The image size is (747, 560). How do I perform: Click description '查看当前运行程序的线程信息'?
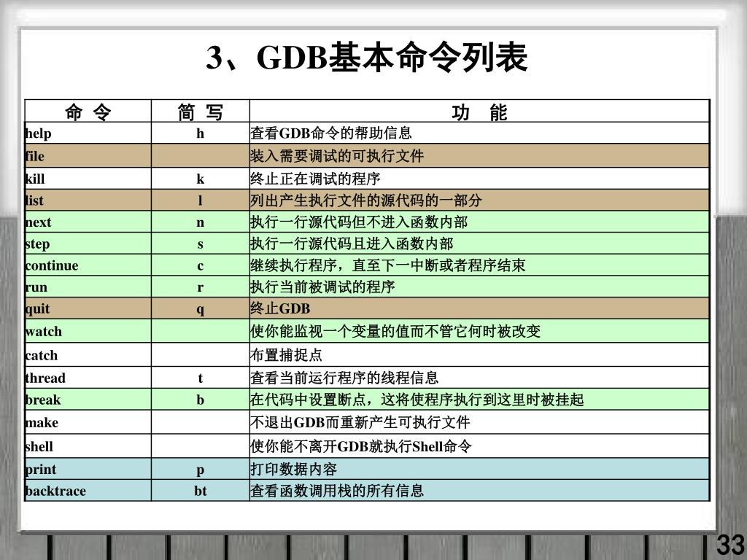click(x=344, y=378)
